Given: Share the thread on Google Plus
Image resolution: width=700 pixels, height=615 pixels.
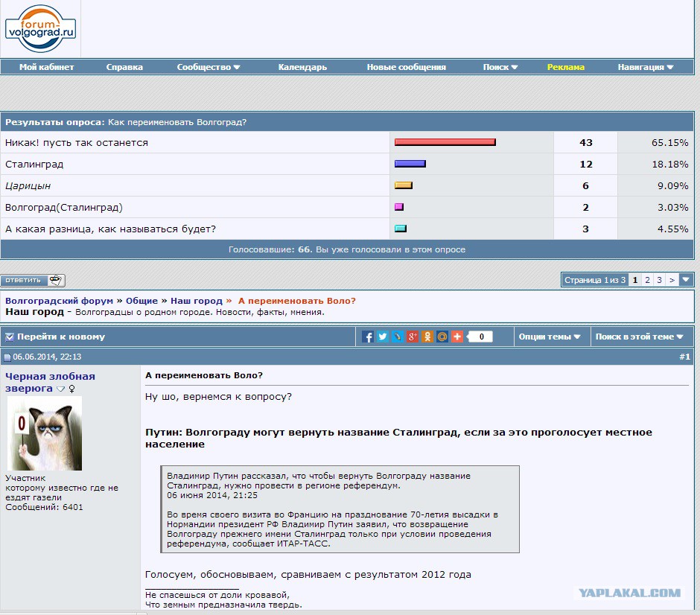Looking at the screenshot, I should (x=413, y=337).
